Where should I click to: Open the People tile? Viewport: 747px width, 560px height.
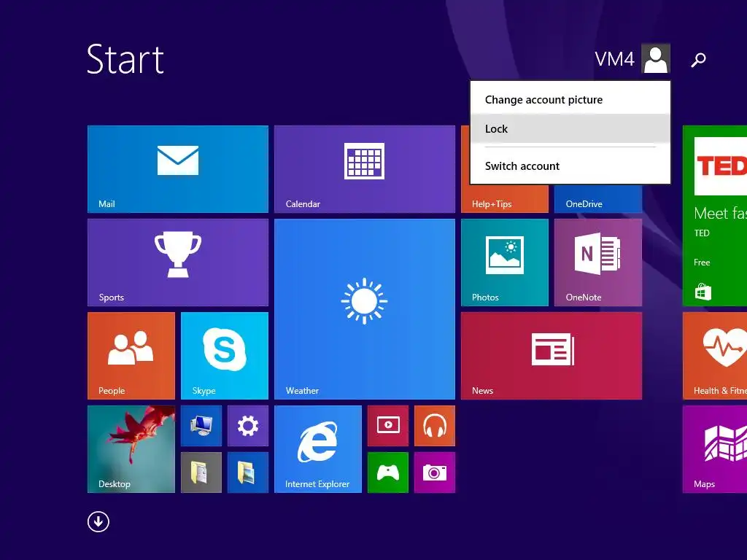pyautogui.click(x=131, y=356)
